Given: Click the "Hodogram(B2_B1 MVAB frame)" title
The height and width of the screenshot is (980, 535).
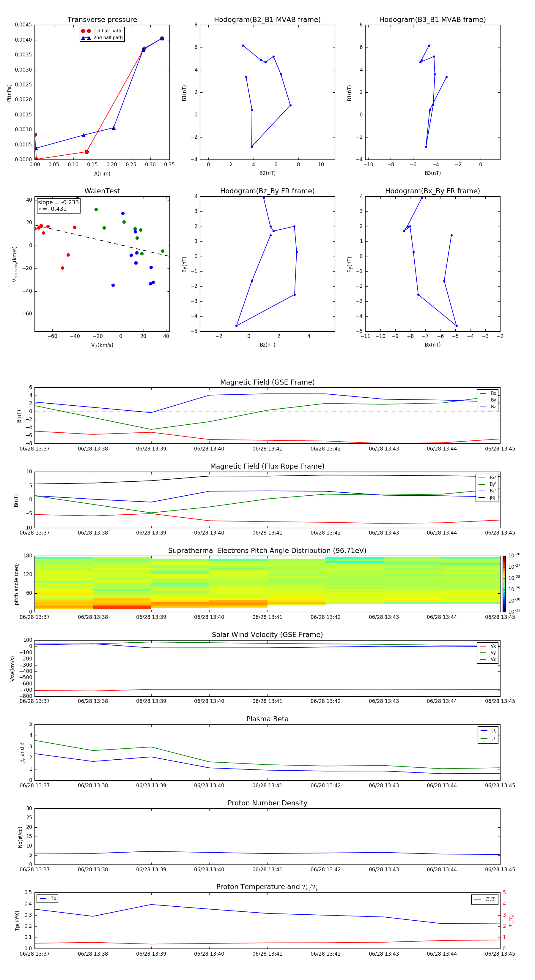Looking at the screenshot, I should click(267, 20).
